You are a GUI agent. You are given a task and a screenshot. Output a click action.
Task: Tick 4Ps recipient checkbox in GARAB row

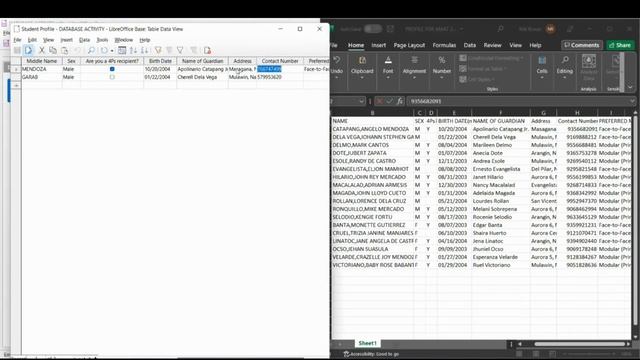point(112,77)
